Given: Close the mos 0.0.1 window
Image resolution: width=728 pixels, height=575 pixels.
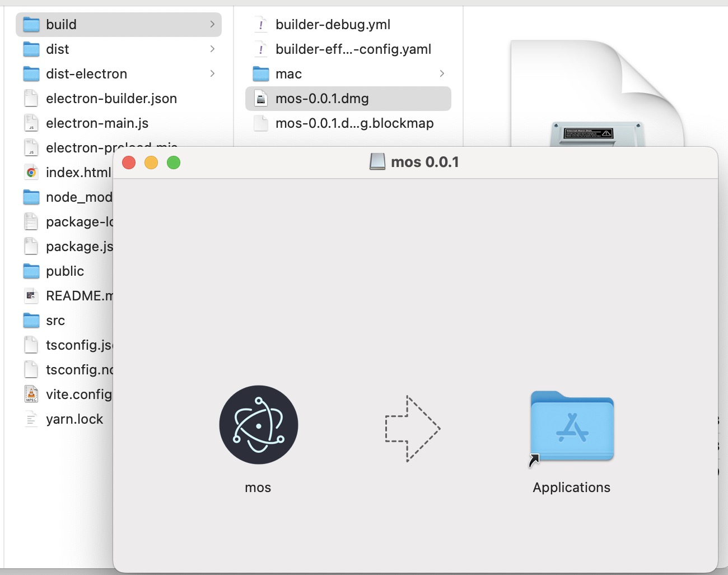Looking at the screenshot, I should pos(129,163).
